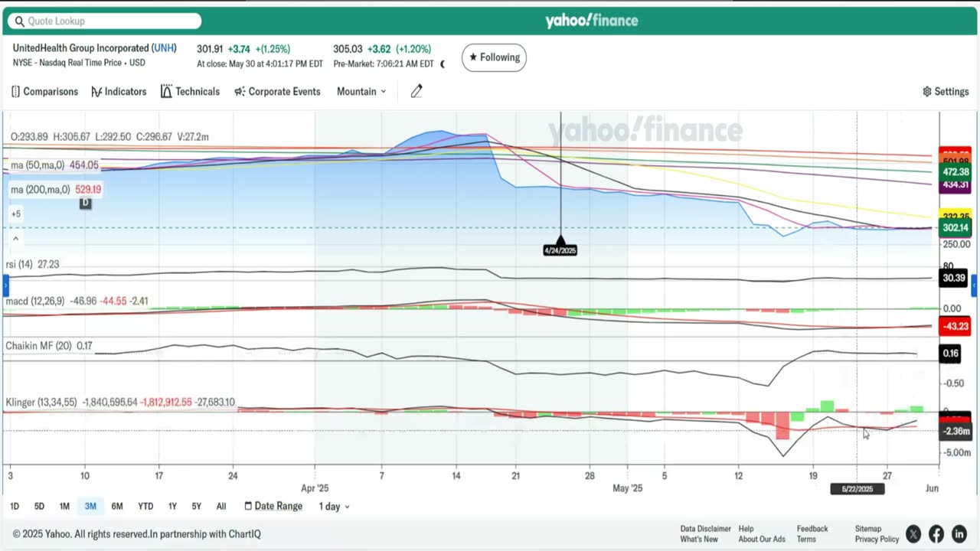Select the 1D time range
This screenshot has height=551, width=980.
tap(15, 507)
